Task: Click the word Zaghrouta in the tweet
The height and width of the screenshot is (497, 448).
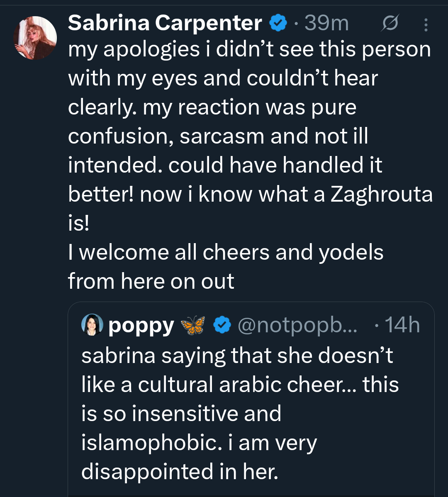Action: coord(382,194)
